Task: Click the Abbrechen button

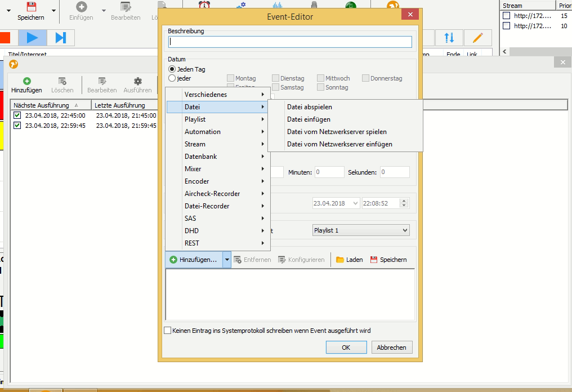Action: pos(392,348)
